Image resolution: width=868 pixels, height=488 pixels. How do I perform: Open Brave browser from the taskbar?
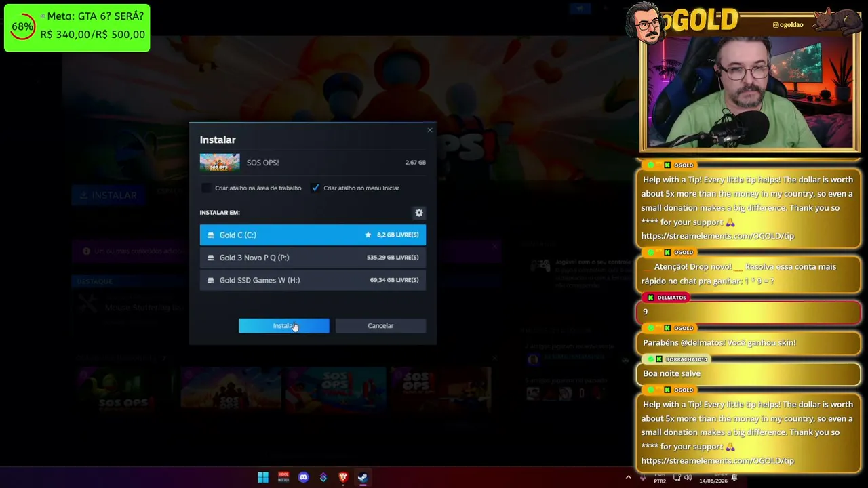point(343,477)
